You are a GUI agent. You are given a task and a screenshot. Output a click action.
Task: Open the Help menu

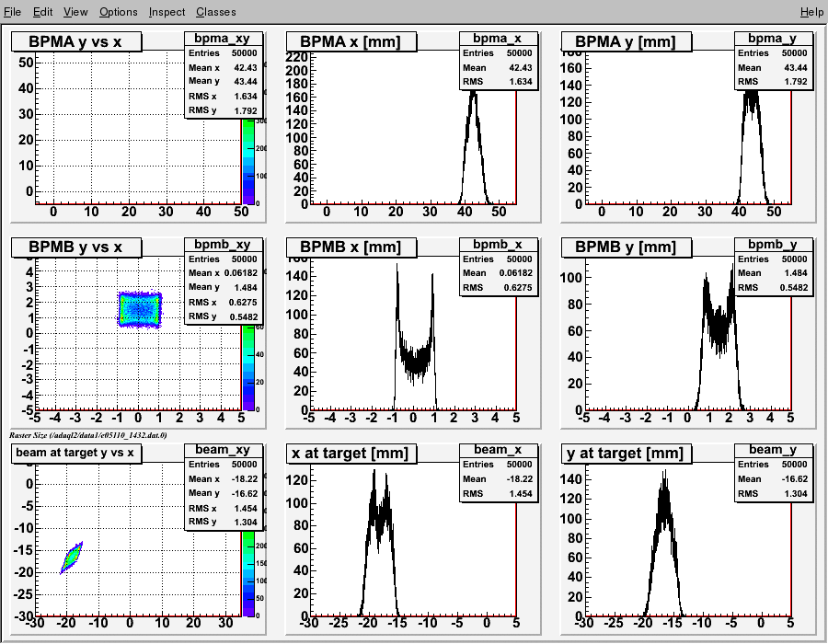click(811, 12)
